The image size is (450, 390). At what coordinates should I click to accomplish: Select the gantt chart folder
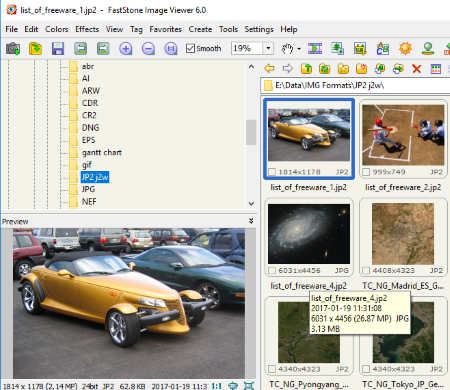[102, 152]
